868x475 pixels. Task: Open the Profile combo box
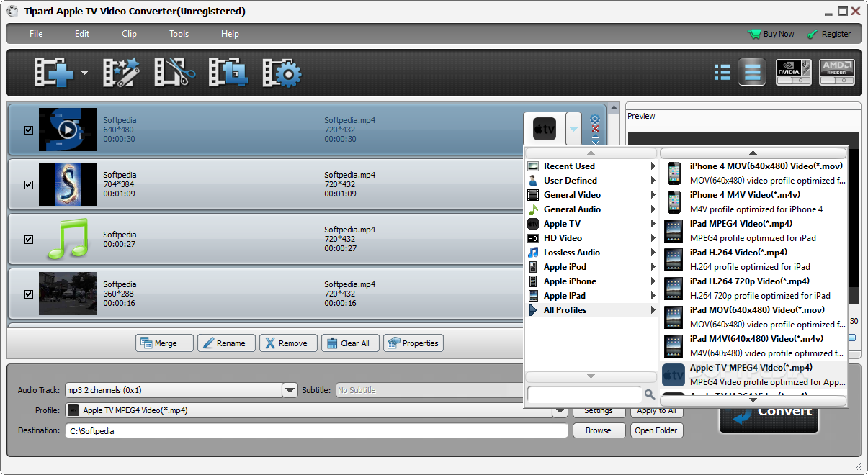pos(316,410)
